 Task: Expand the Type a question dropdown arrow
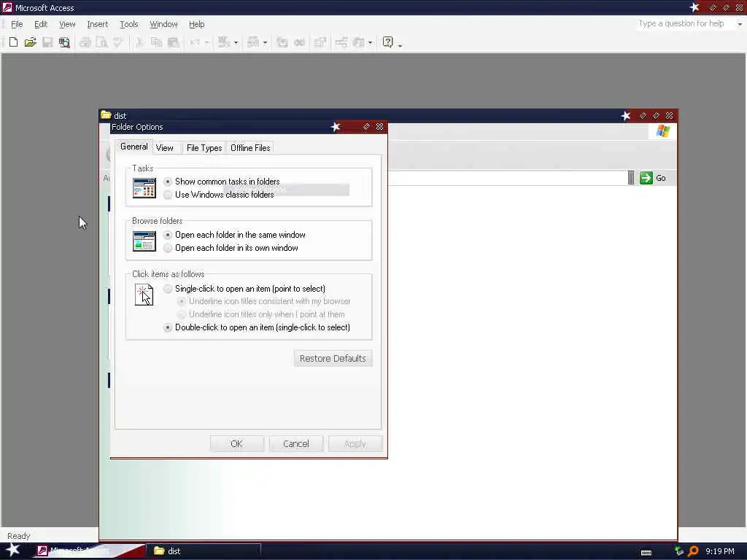click(x=740, y=24)
